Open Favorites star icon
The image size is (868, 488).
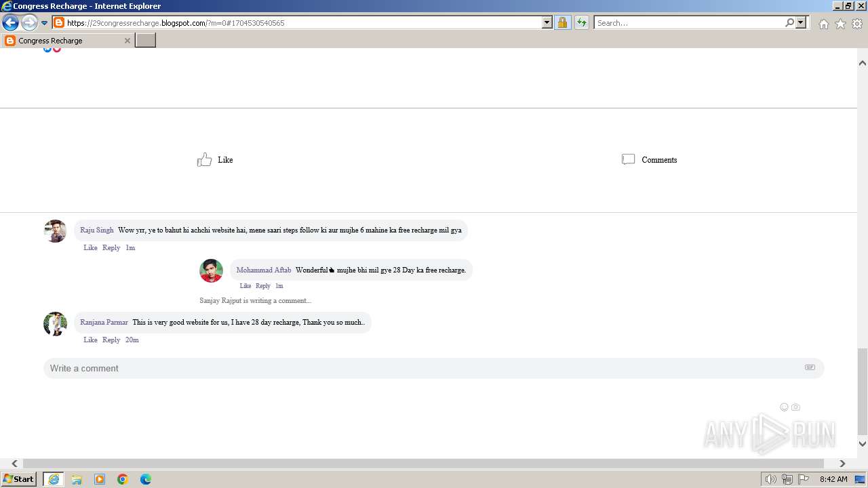[840, 24]
